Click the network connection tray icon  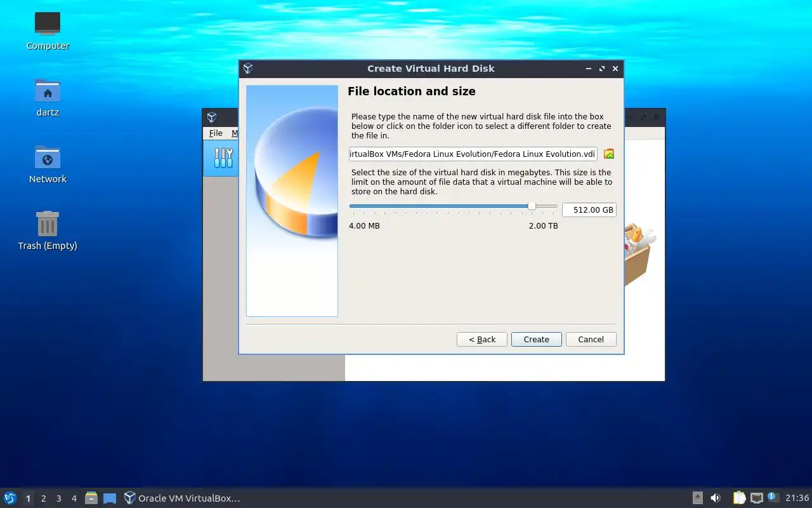[756, 498]
